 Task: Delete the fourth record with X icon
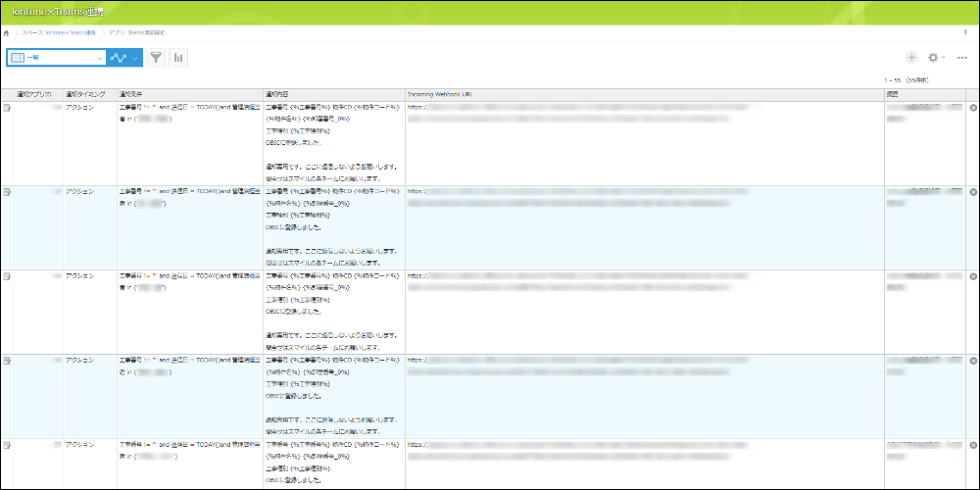pos(973,361)
